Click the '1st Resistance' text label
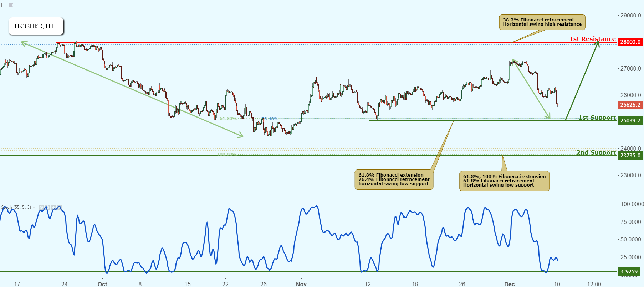This screenshot has height=287, width=644. tap(592, 39)
